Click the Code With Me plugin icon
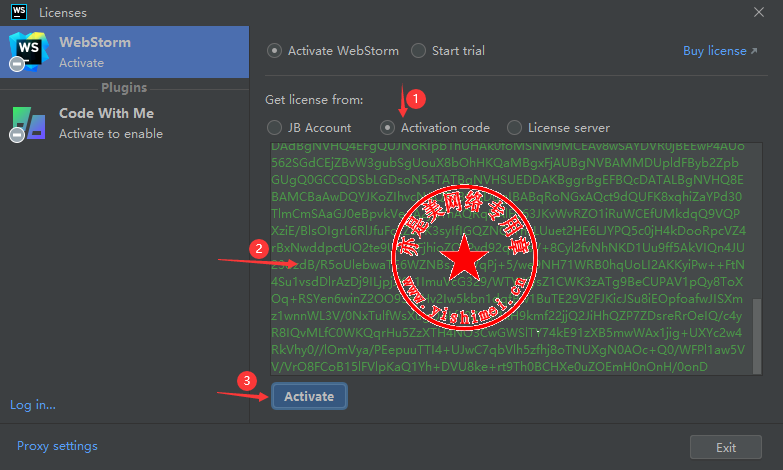 coord(28,123)
